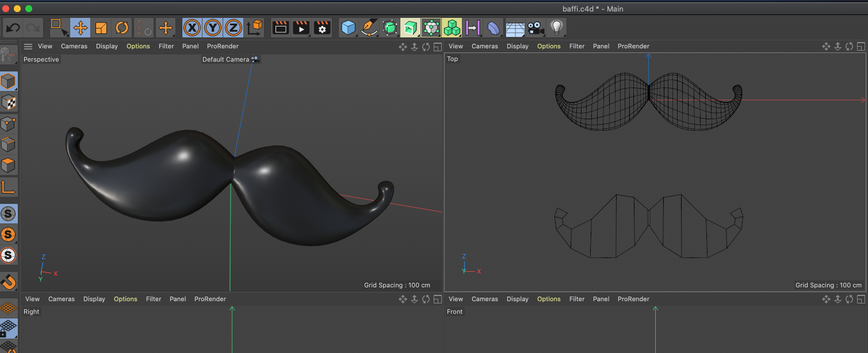Viewport: 868px width, 353px height.
Task: Pick the Rotate tool
Action: coord(122,28)
